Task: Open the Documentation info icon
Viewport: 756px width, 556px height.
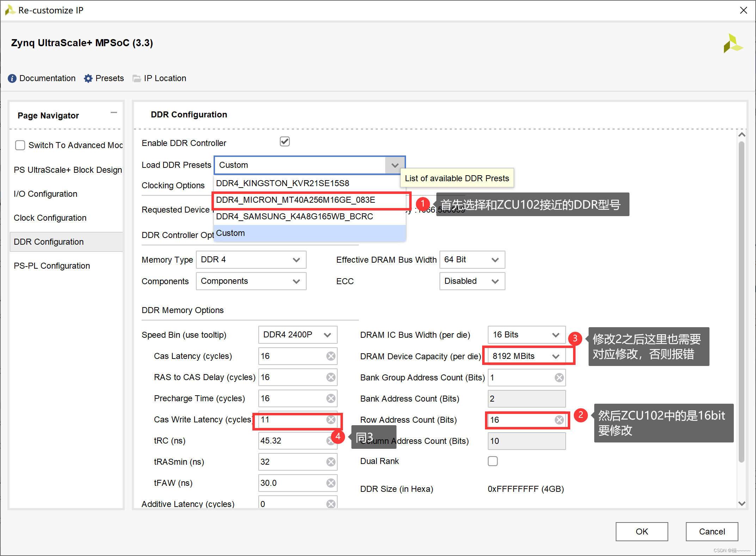Action: (12, 78)
